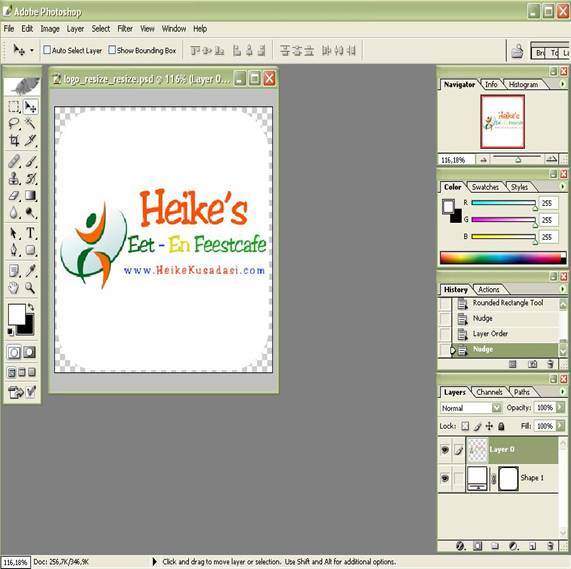Open tool preset picker arrow
This screenshot has height=569, width=571.
[x=32, y=50]
